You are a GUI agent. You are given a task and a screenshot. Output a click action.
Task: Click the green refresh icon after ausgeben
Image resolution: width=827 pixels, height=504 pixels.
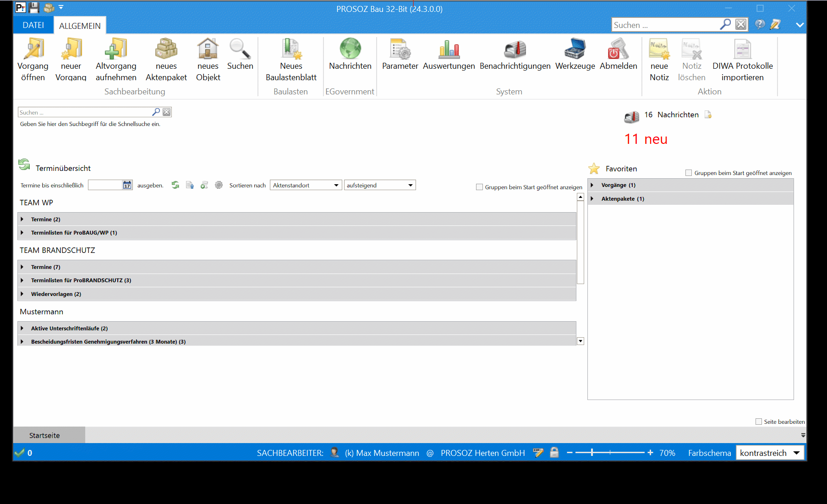coord(175,185)
